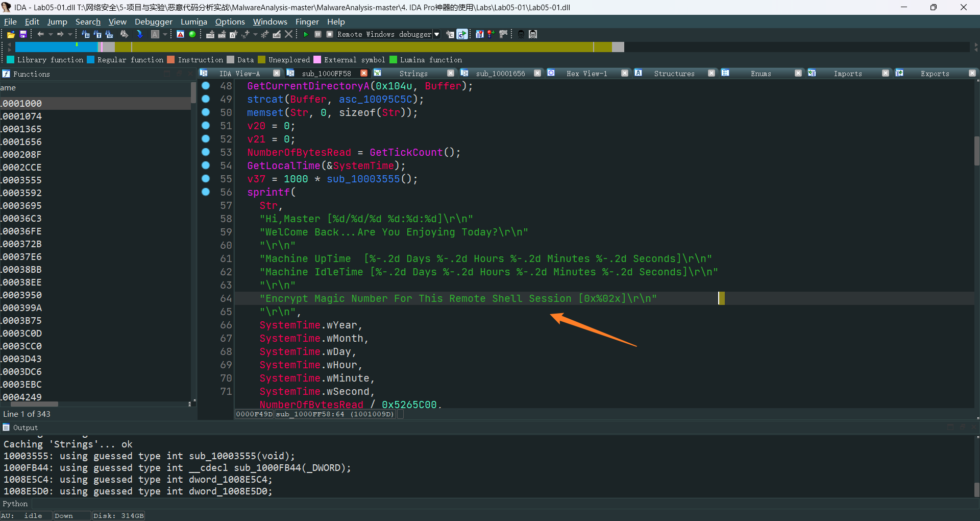Screen dimensions: 980x521
Task: Click the gray letter A text icon
Action: (155, 34)
